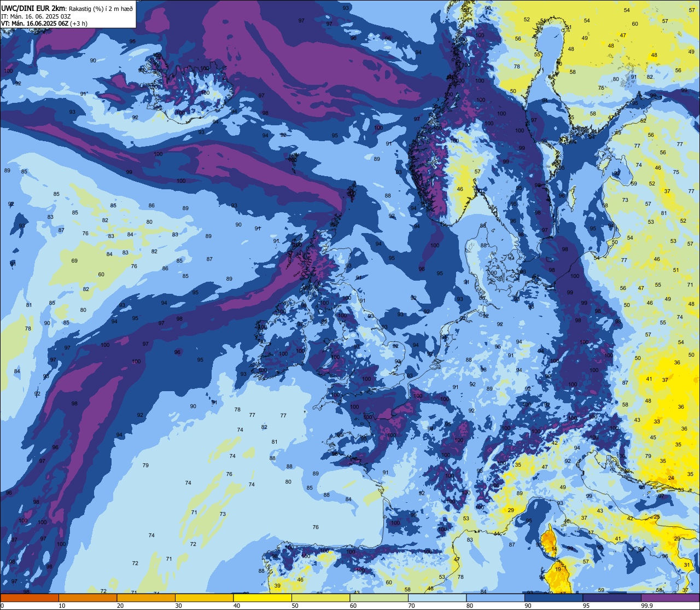Viewport: 700px width, 610px height.
Task: Click the 20–30% amber legend swatch
Action: point(146,597)
